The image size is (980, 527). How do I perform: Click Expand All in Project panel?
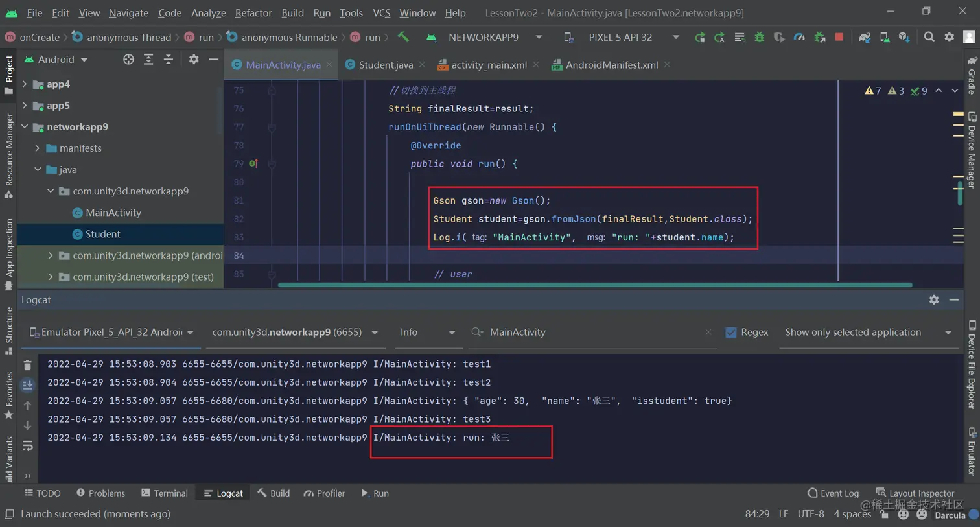tap(148, 60)
